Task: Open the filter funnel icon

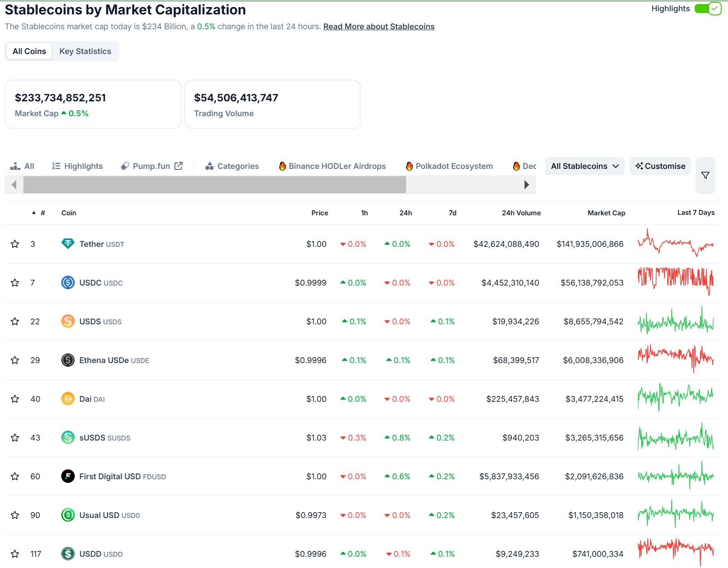Action: (705, 175)
